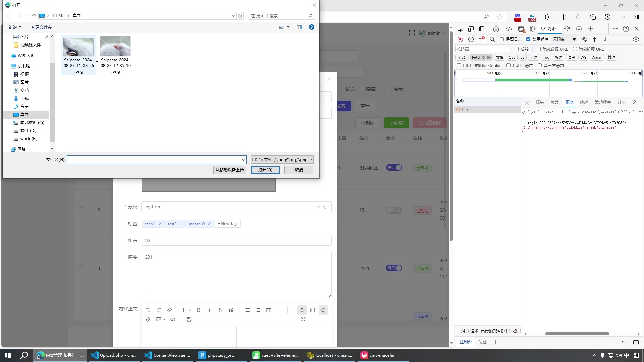Open DevTools Elements panel icon

click(x=509, y=29)
